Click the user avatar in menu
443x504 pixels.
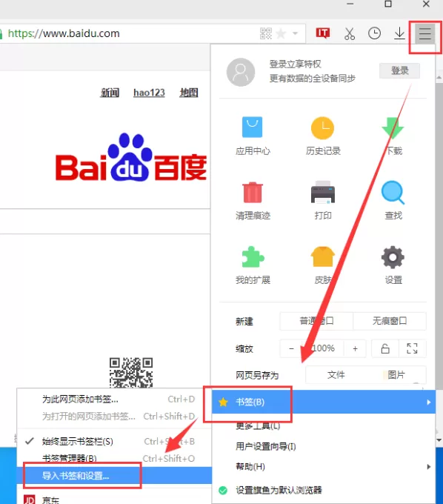[x=241, y=72]
